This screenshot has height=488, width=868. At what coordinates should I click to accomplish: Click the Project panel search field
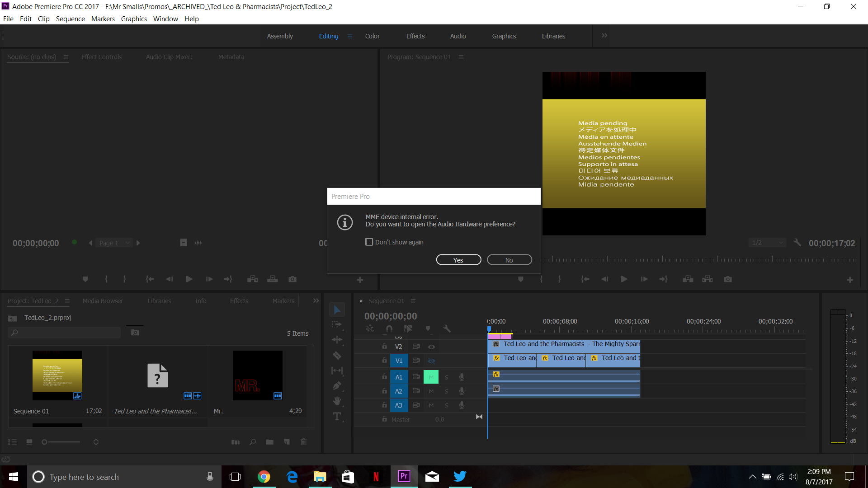click(x=65, y=333)
